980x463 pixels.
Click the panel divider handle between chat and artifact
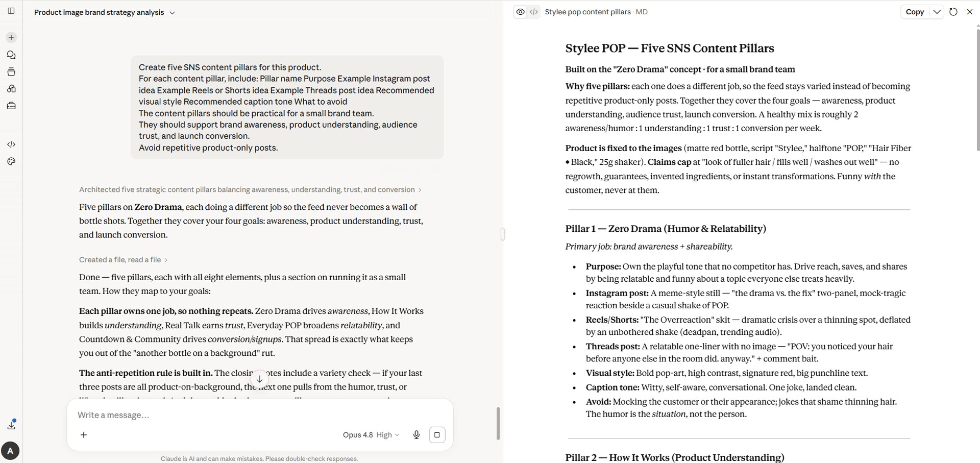[503, 234]
